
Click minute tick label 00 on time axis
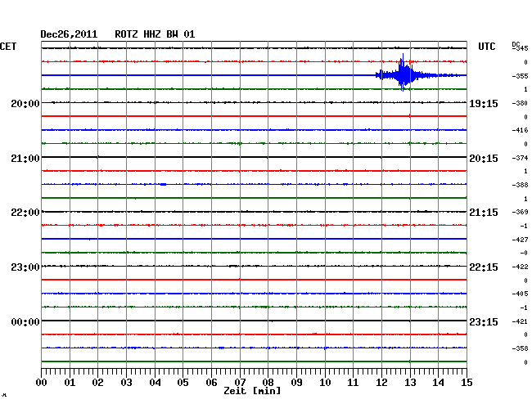click(x=42, y=383)
